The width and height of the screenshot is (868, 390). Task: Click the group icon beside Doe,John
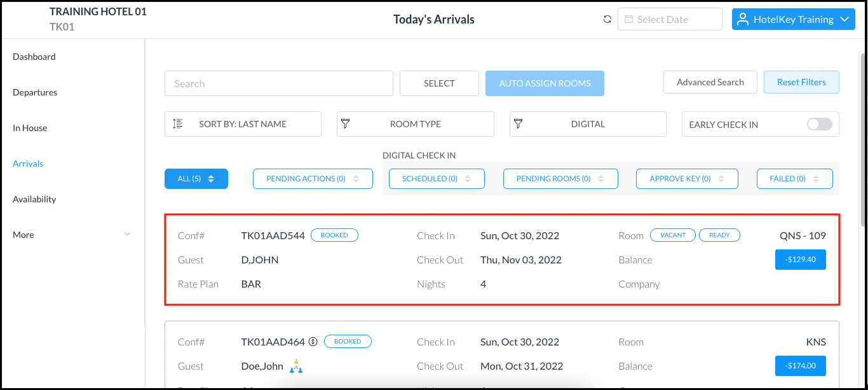296,366
